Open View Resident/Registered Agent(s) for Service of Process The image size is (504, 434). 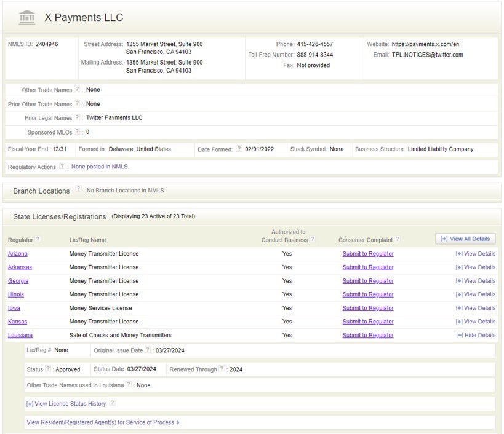click(103, 422)
